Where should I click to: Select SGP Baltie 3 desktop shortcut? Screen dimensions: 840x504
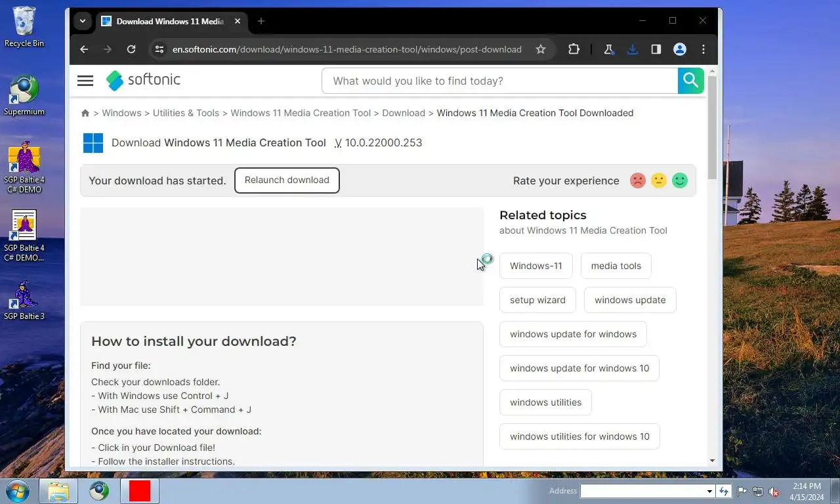tap(24, 301)
